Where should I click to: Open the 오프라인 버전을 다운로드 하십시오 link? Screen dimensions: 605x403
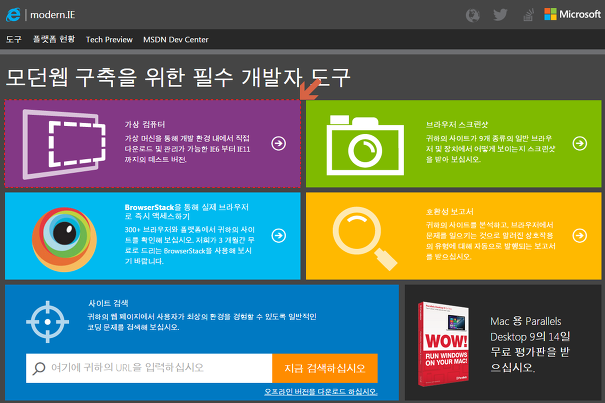coord(321,391)
